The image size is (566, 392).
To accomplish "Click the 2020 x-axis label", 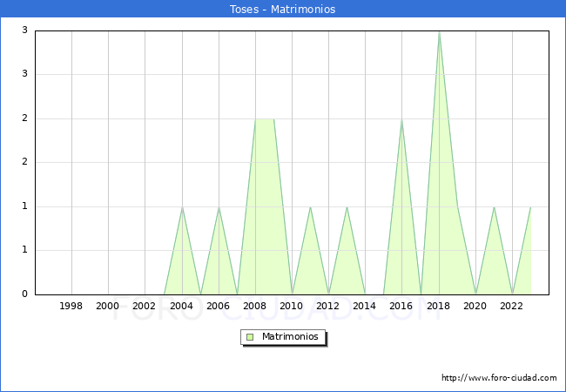I will click(475, 306).
